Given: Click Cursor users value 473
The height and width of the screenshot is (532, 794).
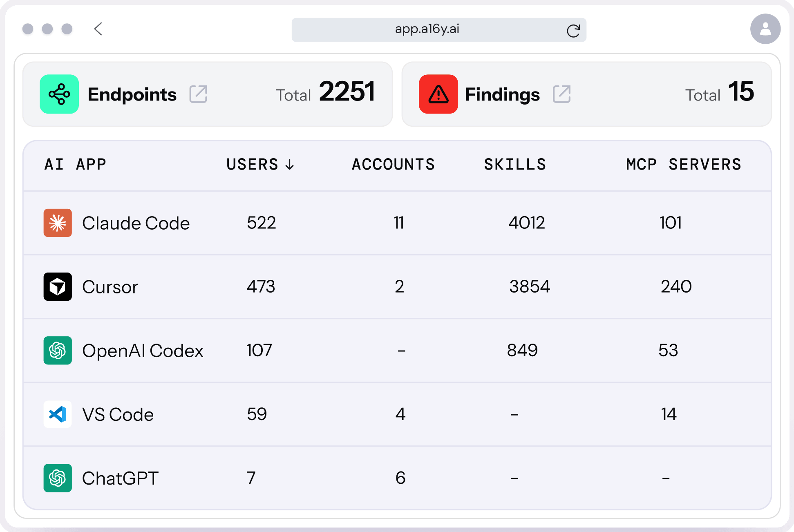Looking at the screenshot, I should 261,286.
